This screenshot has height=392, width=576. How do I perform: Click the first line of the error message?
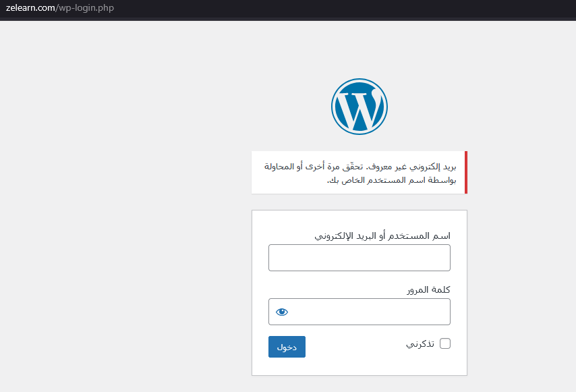click(359, 166)
